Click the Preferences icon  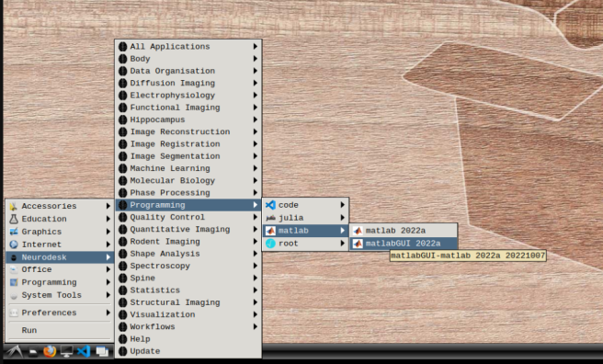pyautogui.click(x=14, y=313)
